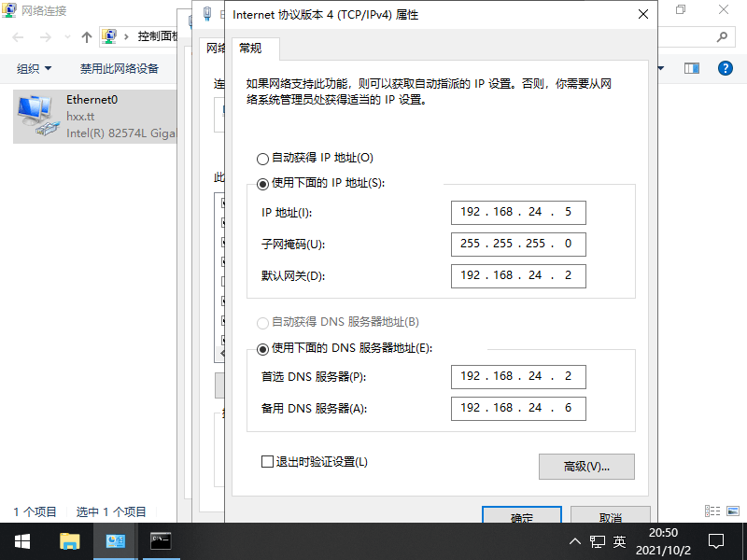747x560 pixels.
Task: Click the 网络连接 window title icon
Action: 9,10
